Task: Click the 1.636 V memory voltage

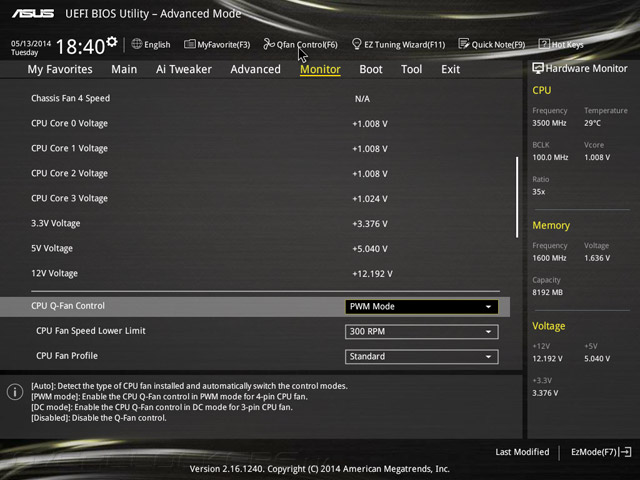Action: click(597, 258)
